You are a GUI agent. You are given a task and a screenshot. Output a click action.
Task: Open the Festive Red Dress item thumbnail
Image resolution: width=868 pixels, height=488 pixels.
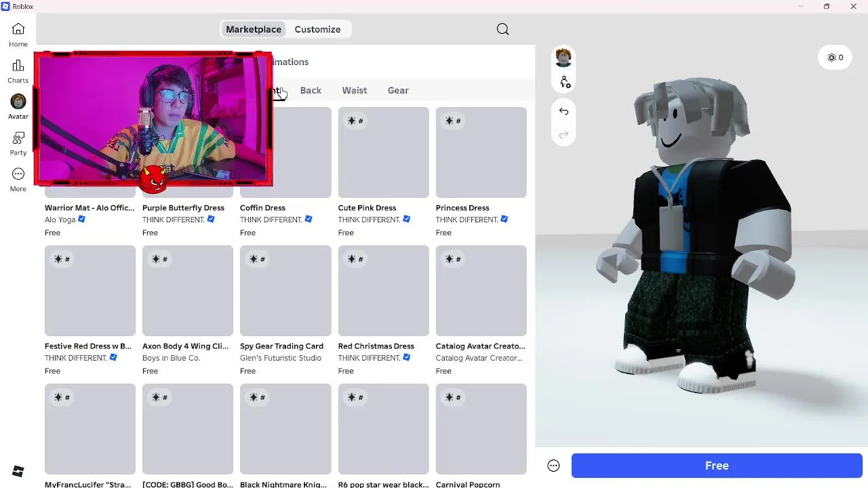[90, 291]
